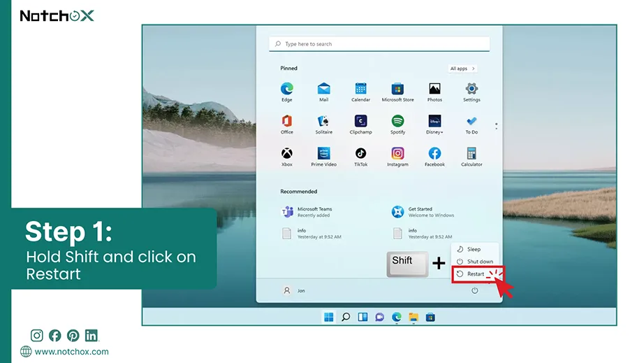Open the info file below Microsoft Teams
This screenshot has width=644, height=363.
[x=312, y=234]
